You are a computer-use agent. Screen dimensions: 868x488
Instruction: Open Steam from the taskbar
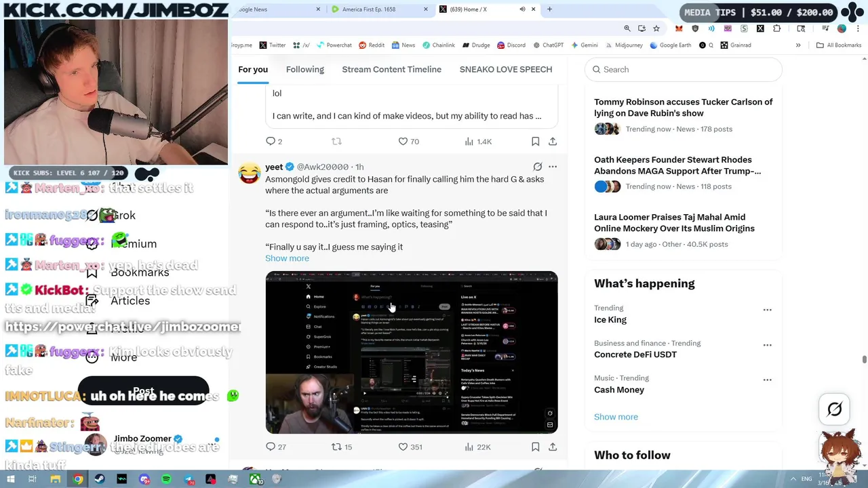click(x=100, y=479)
